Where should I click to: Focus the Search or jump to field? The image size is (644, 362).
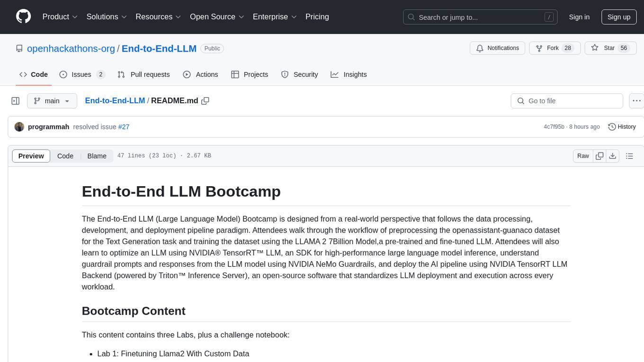click(x=481, y=17)
